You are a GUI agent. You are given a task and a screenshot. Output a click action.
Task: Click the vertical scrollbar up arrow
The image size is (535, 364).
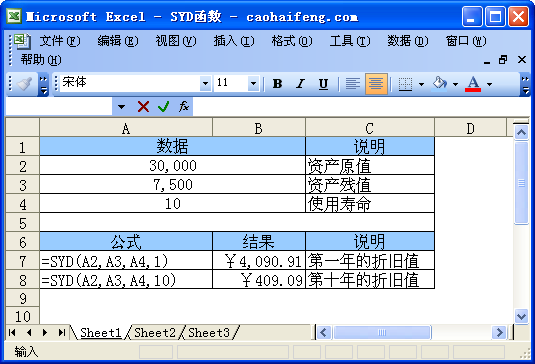521,132
